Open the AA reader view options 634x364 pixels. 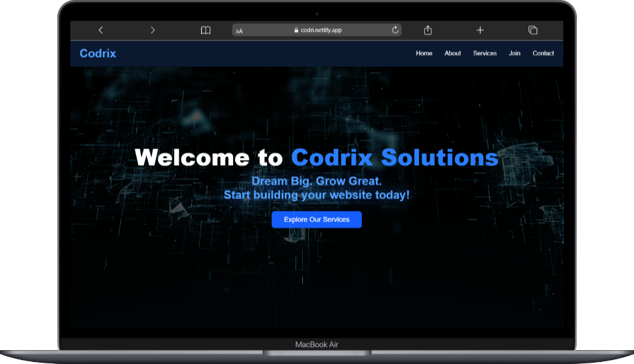click(239, 31)
